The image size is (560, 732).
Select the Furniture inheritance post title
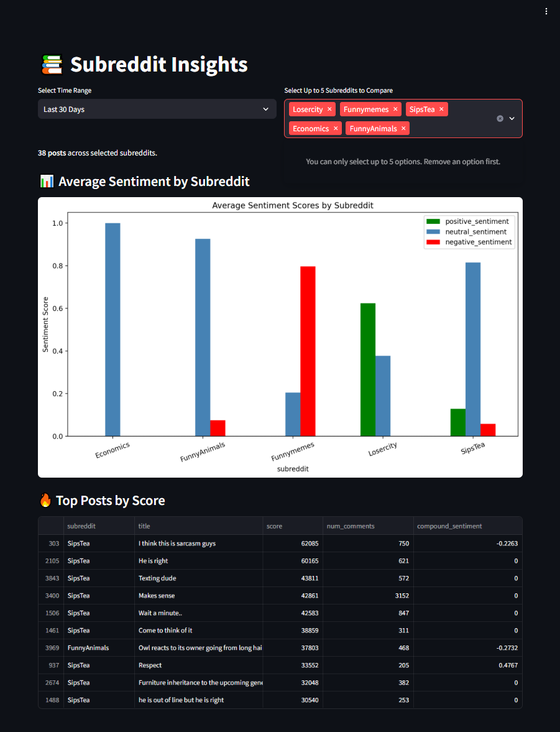(198, 682)
